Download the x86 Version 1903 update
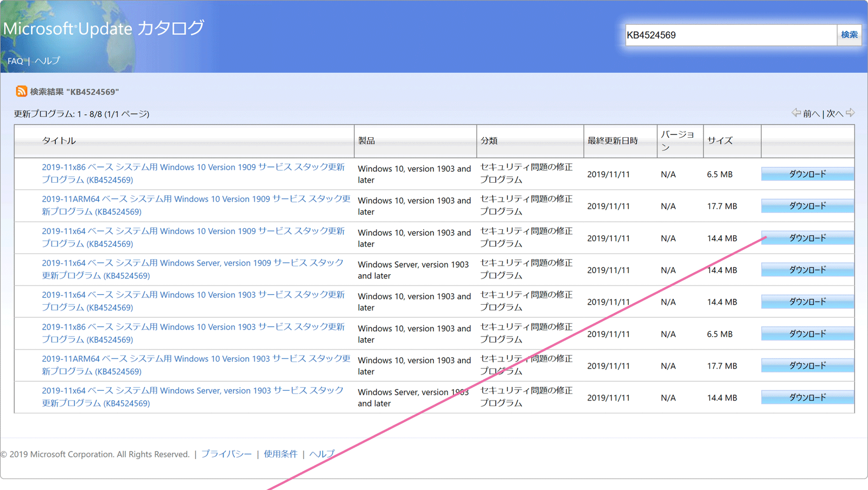The width and height of the screenshot is (868, 490). pyautogui.click(x=807, y=334)
